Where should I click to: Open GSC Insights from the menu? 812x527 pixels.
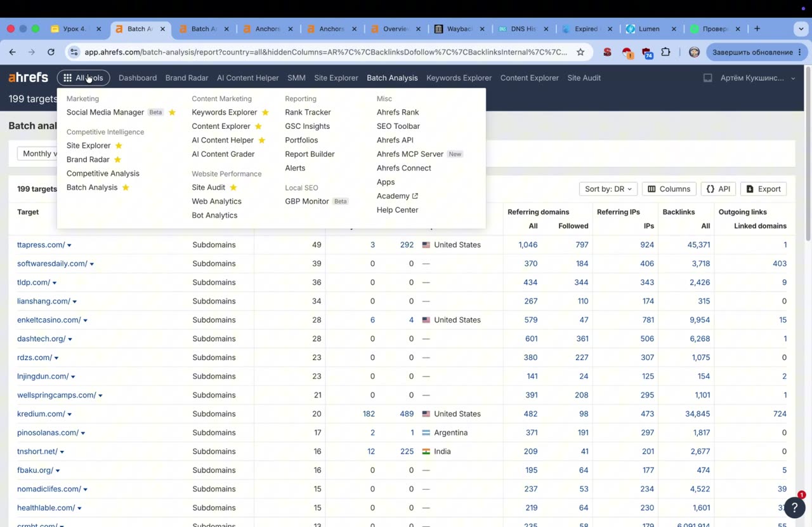click(307, 126)
